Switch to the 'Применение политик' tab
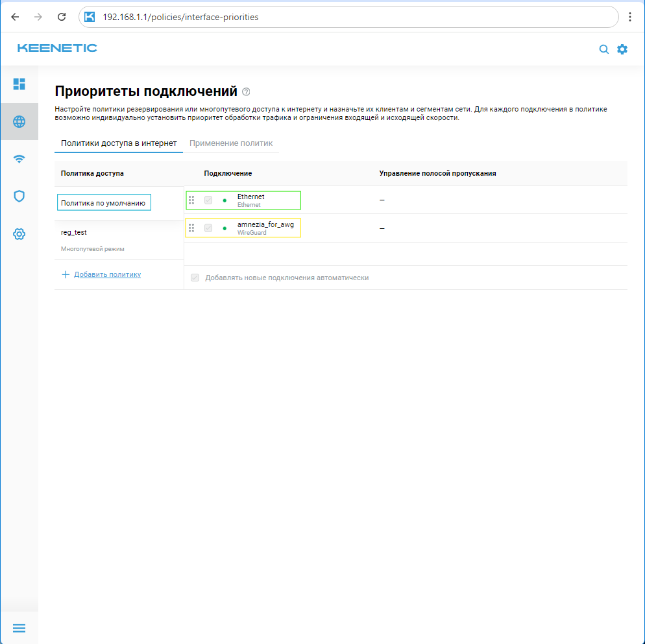This screenshot has width=645, height=644. 231,143
